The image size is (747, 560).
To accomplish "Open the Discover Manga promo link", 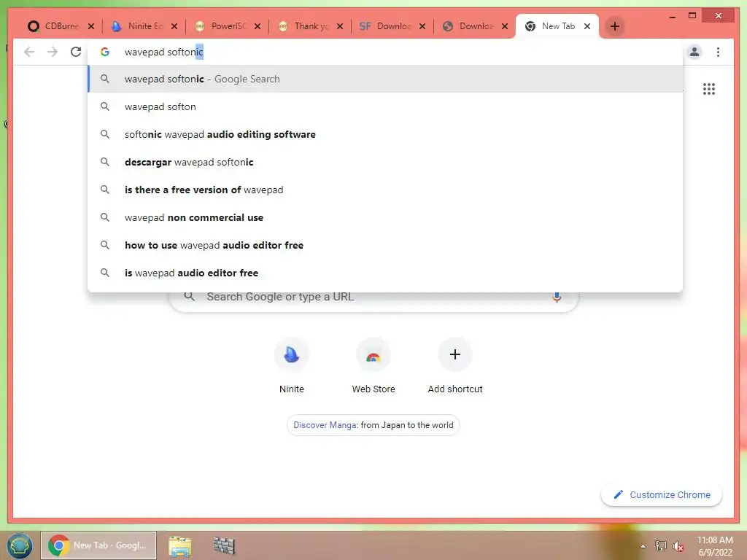I will [373, 425].
